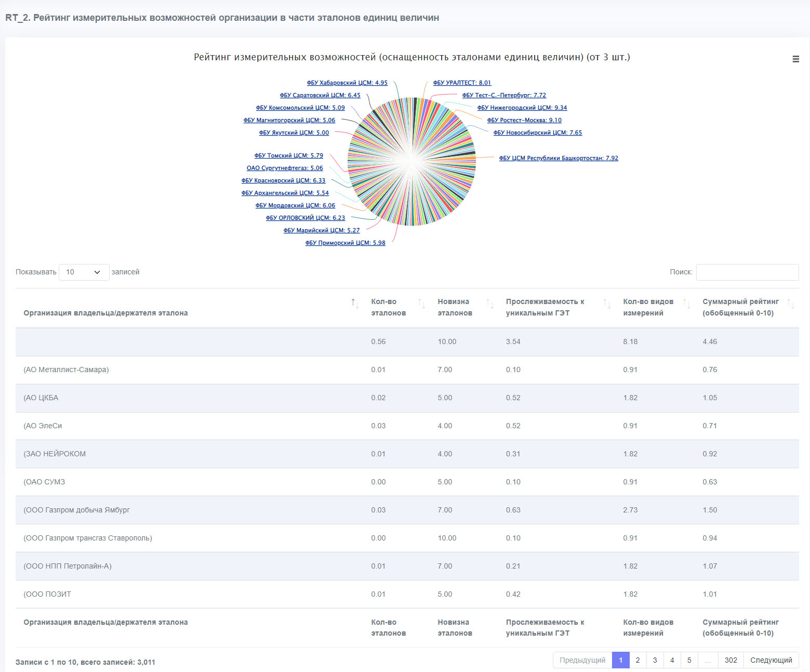810x672 pixels.
Task: Jump to last page 302
Action: pos(731,660)
